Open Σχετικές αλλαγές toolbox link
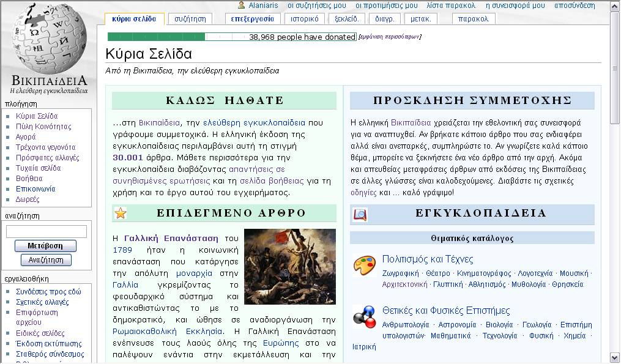This screenshot has width=621, height=364. 42,302
